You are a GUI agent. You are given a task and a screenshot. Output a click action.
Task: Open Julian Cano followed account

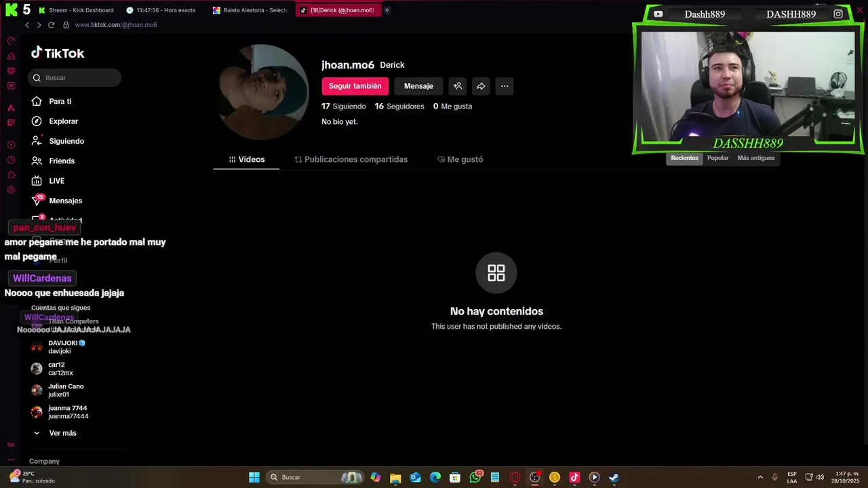point(58,390)
